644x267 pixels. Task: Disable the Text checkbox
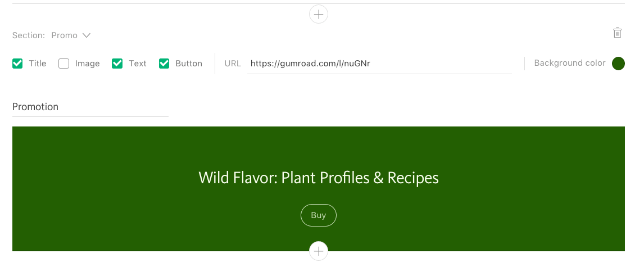point(117,64)
